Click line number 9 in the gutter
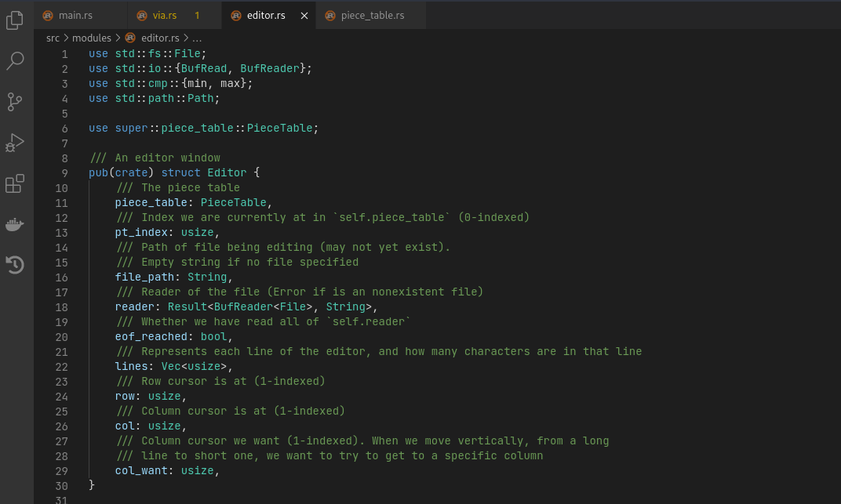The image size is (841, 504). pos(65,173)
